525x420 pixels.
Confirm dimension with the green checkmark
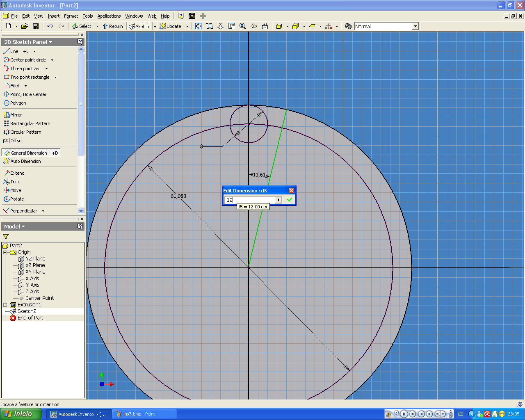coord(289,199)
